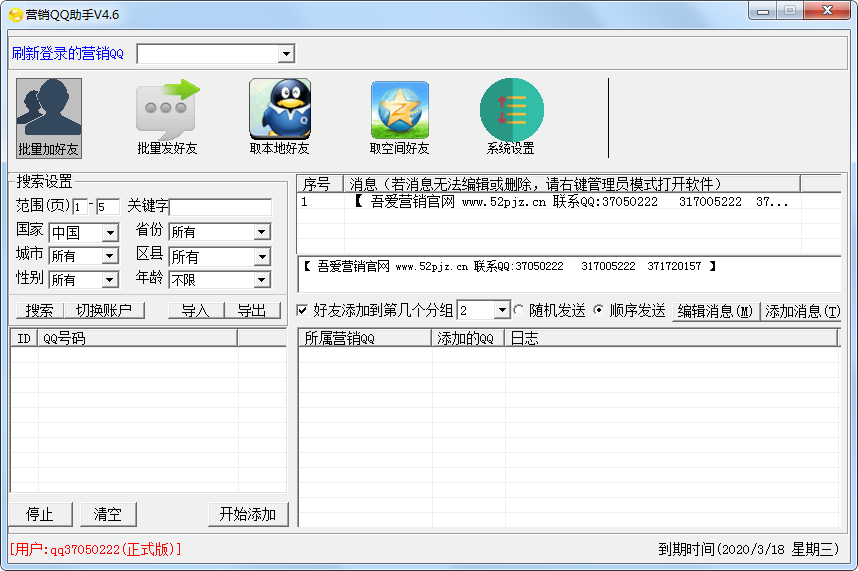Select the 取本地好友 penguin icon
This screenshot has width=858, height=571.
tap(279, 109)
